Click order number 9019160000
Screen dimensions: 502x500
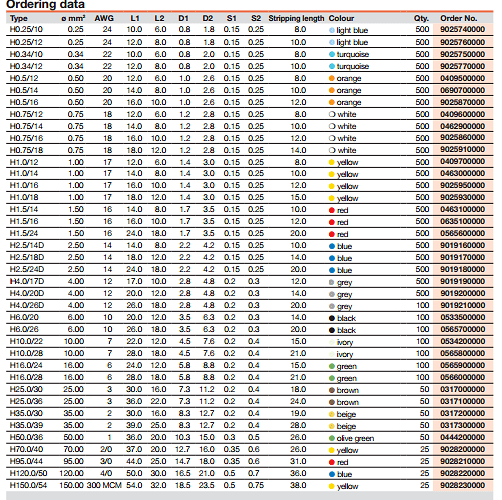click(x=463, y=245)
